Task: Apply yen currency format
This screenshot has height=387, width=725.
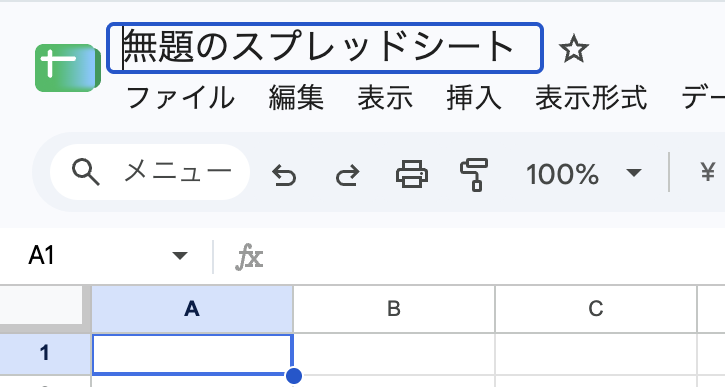Action: point(707,172)
